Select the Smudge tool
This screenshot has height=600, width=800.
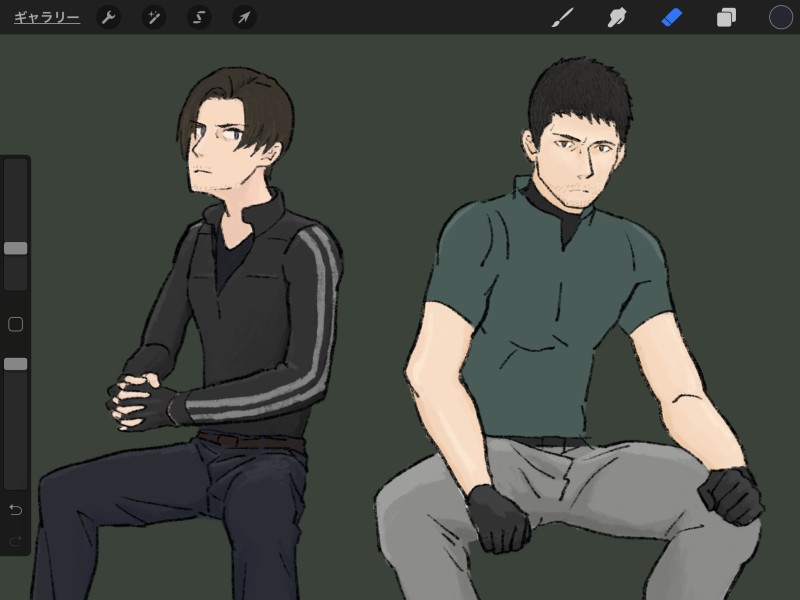[x=617, y=18]
